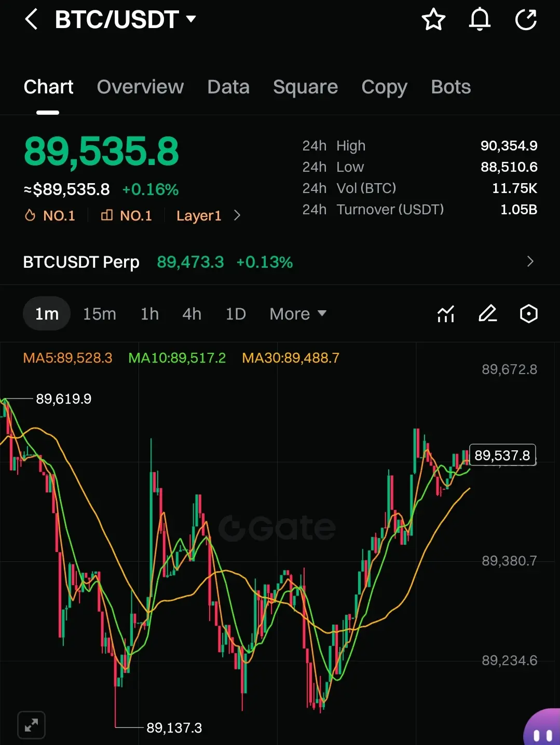Tap the 24h High value 90,354.9
560x745 pixels.
click(x=509, y=146)
